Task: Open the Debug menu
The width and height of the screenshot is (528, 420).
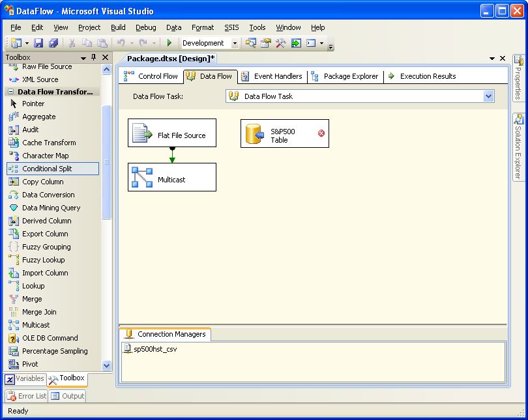Action: coord(146,27)
